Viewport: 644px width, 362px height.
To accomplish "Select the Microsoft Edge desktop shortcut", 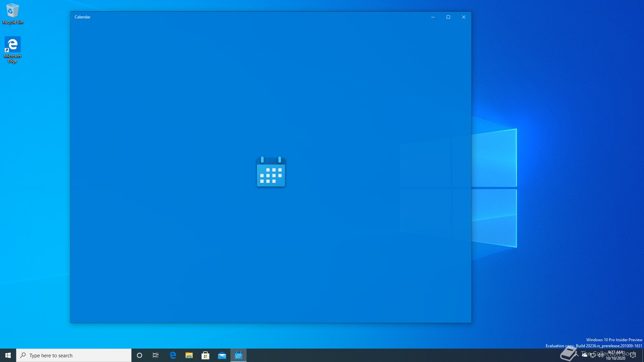I will coord(13,50).
